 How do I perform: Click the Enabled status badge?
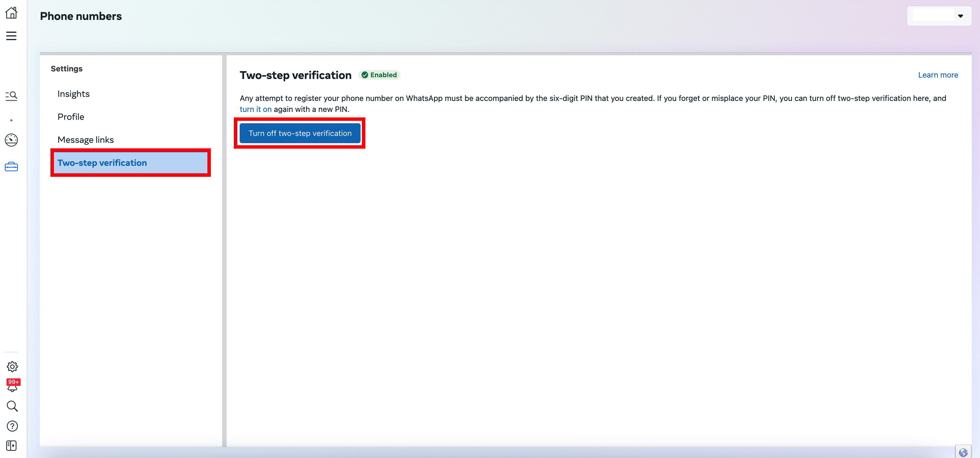[379, 75]
